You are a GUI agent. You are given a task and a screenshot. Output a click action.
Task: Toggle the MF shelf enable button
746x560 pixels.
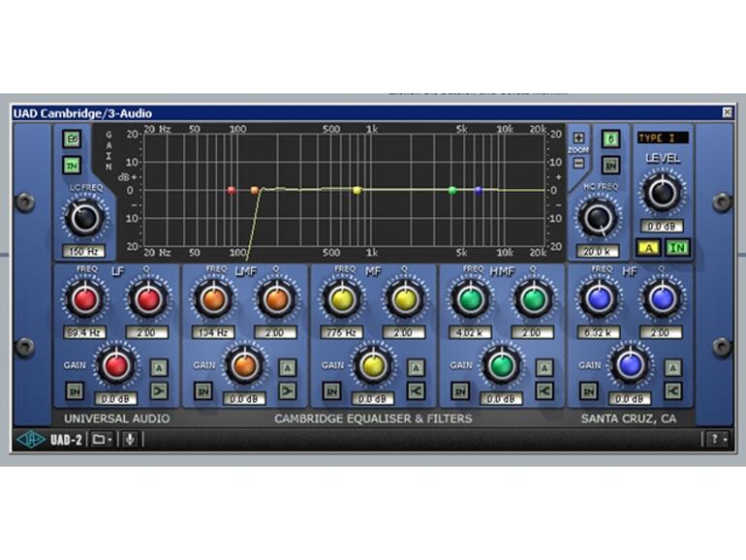(416, 391)
